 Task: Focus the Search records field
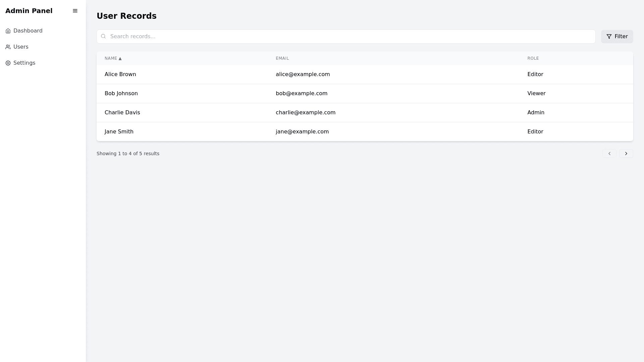(x=349, y=37)
